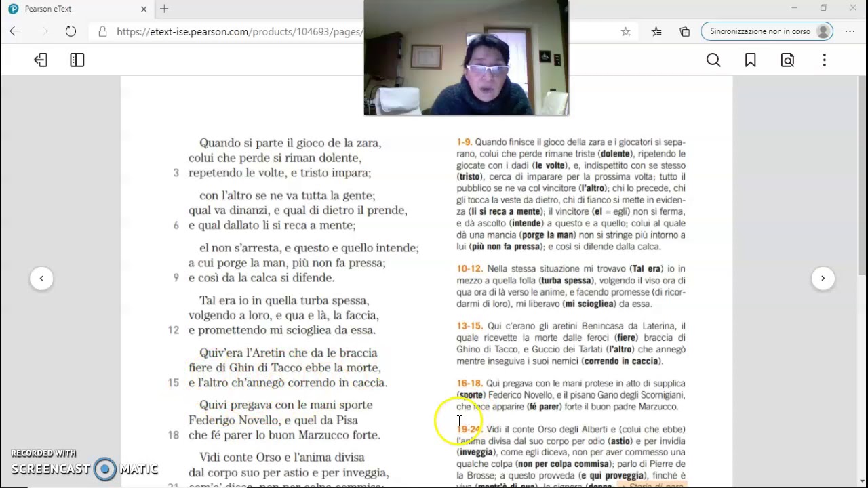Open the eText table of contents panel

click(x=77, y=60)
